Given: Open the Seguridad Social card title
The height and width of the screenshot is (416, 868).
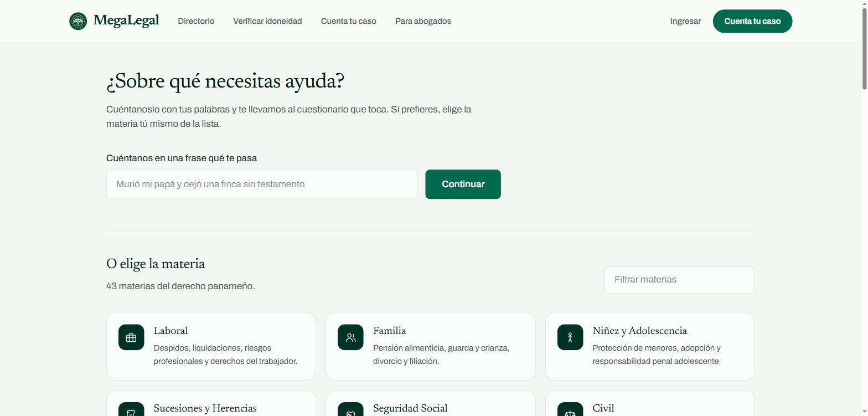Looking at the screenshot, I should (410, 408).
